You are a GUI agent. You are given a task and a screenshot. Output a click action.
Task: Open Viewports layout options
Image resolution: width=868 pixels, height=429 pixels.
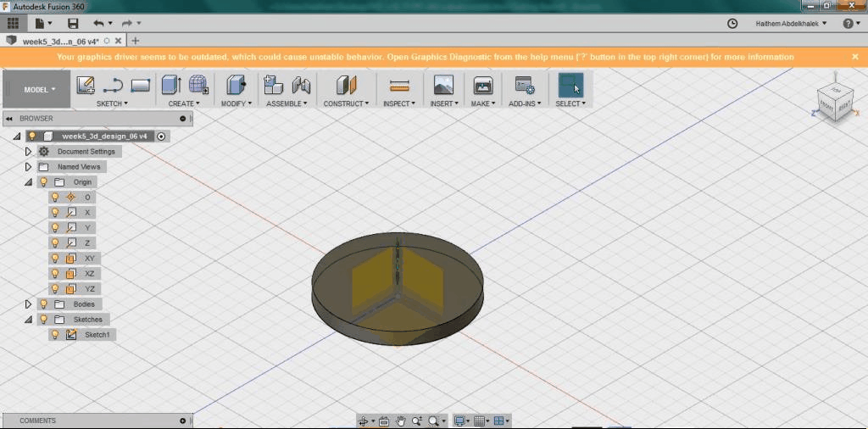tap(498, 421)
